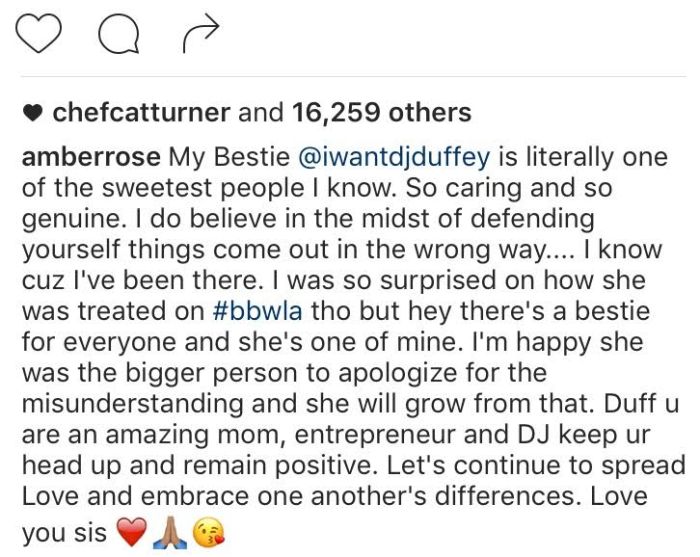
Task: Click the phrase "Let's continue to spread"
Action: click(x=536, y=466)
